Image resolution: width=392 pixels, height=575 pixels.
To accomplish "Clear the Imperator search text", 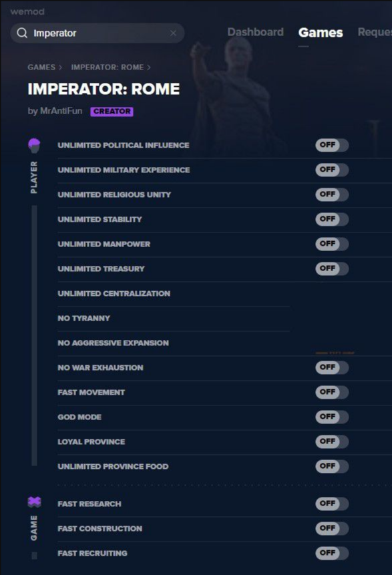I will pos(173,33).
